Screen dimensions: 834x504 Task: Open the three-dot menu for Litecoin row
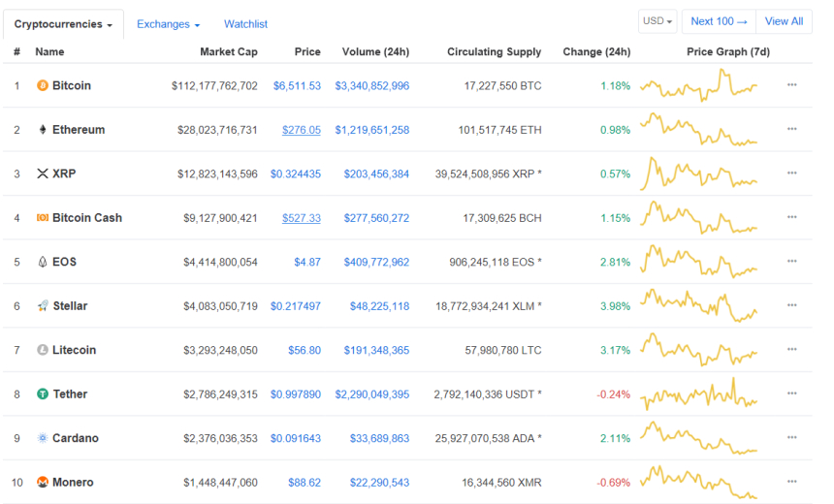[792, 349]
